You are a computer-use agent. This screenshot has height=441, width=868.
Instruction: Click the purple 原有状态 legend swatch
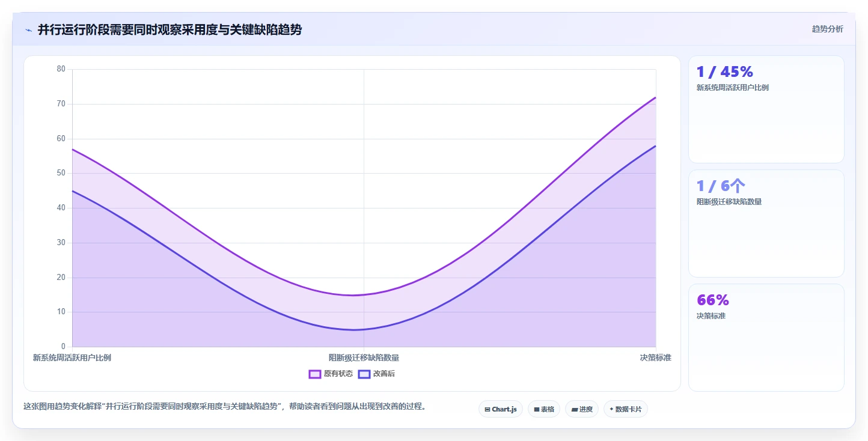315,374
